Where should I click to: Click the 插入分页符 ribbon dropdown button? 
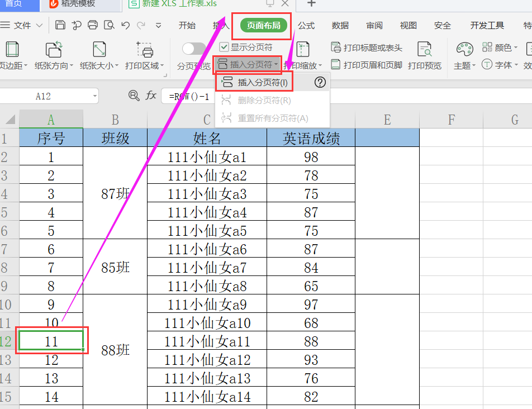[x=248, y=64]
